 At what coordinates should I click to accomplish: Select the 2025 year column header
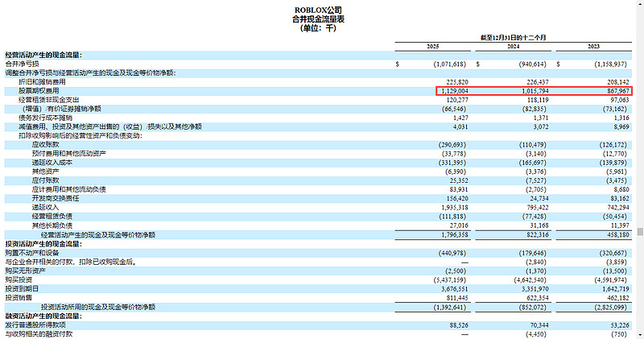click(x=433, y=47)
